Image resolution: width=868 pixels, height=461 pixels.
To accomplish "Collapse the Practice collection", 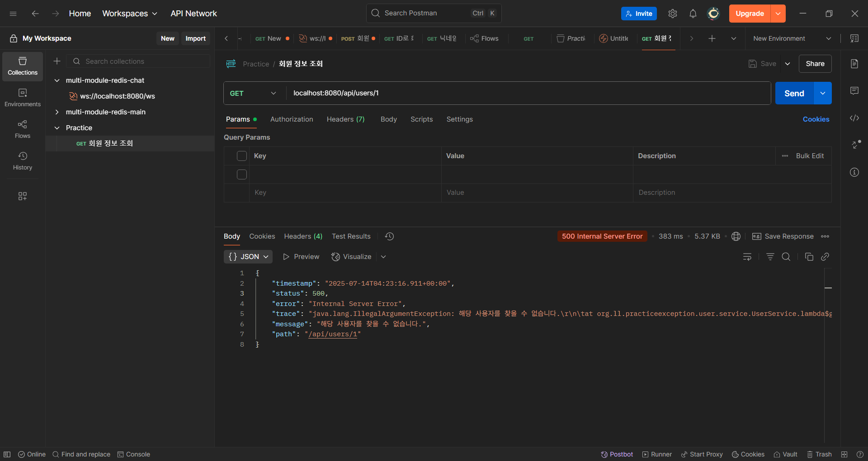I will click(57, 128).
